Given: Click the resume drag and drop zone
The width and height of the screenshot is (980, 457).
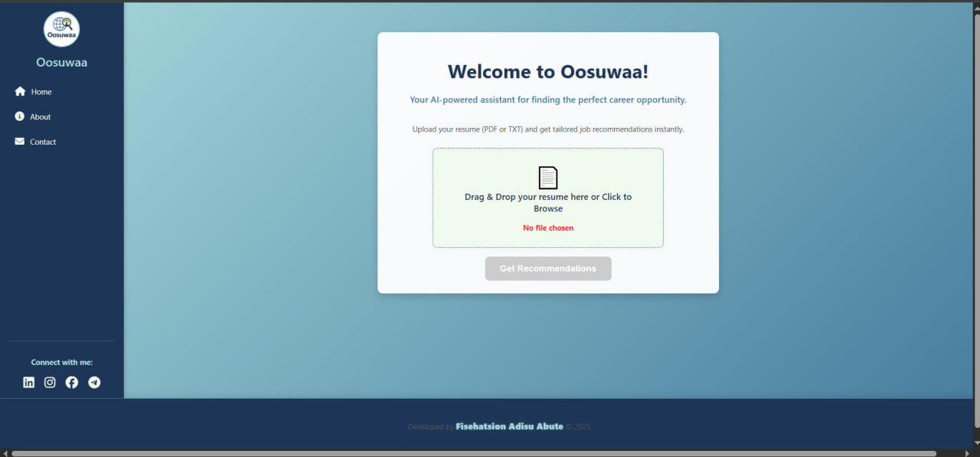Looking at the screenshot, I should tap(547, 198).
